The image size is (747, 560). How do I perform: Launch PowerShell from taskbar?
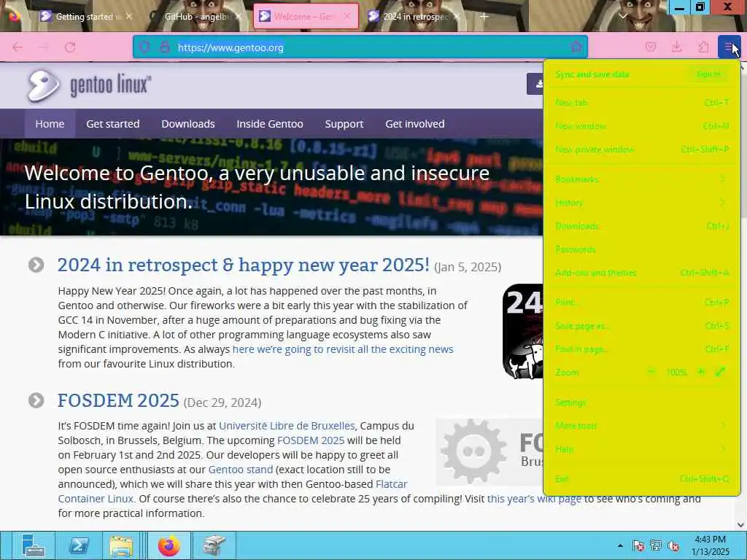79,545
